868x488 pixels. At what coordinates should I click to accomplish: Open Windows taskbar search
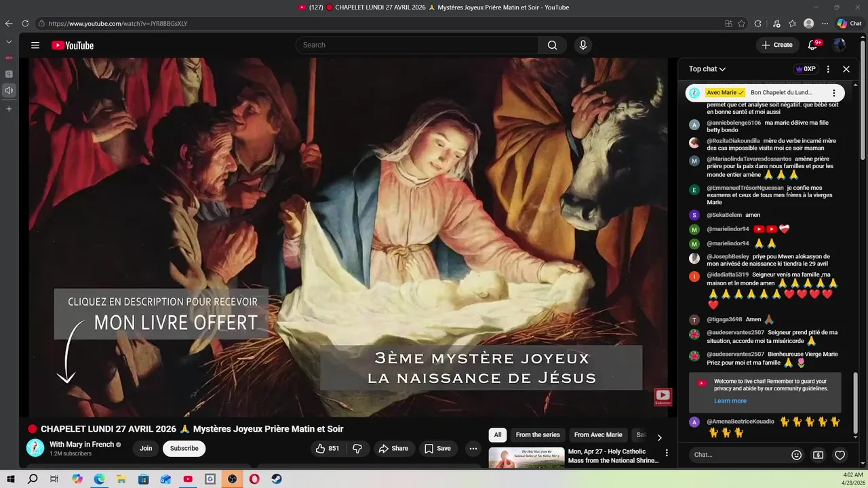pos(33,479)
